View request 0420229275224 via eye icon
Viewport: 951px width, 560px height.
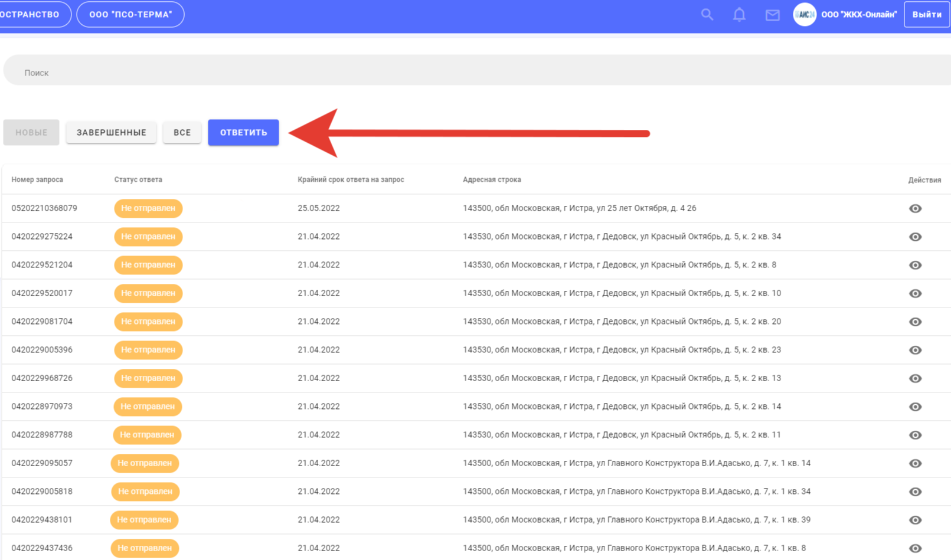click(x=915, y=237)
